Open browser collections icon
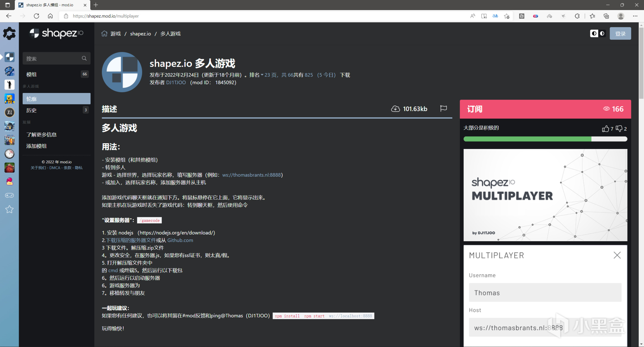This screenshot has width=644, height=347. [606, 16]
